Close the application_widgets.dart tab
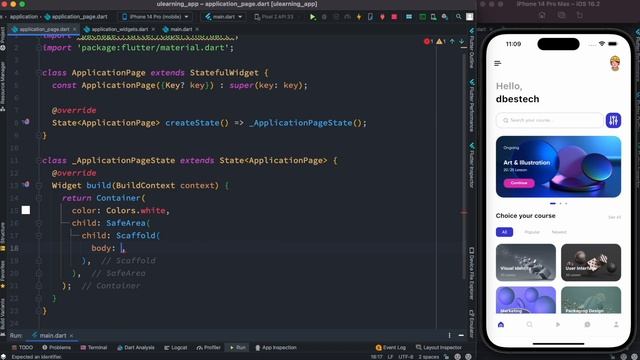Viewport: 640px width, 360px height. [x=153, y=29]
